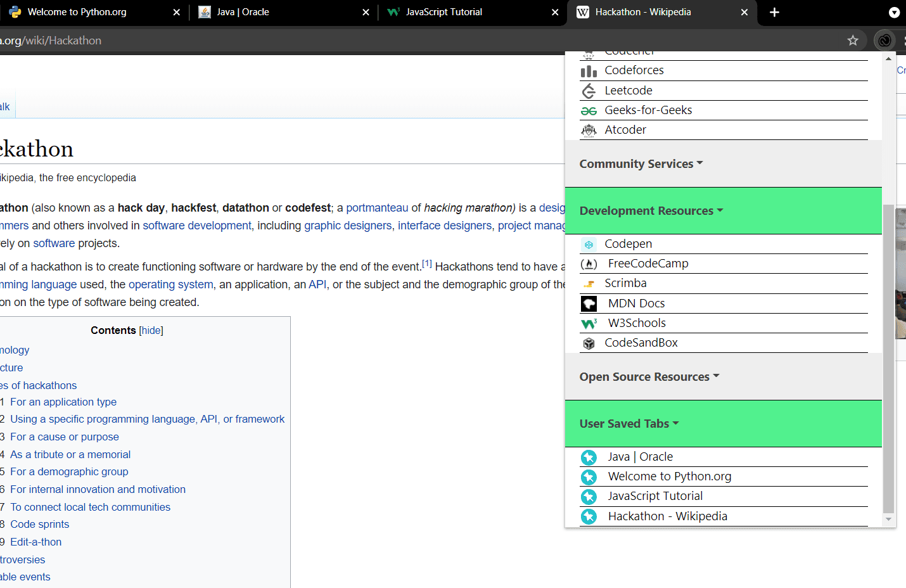Open Geeks-for-Geeks from the popup list
Screen dimensions: 906x588
[648, 110]
